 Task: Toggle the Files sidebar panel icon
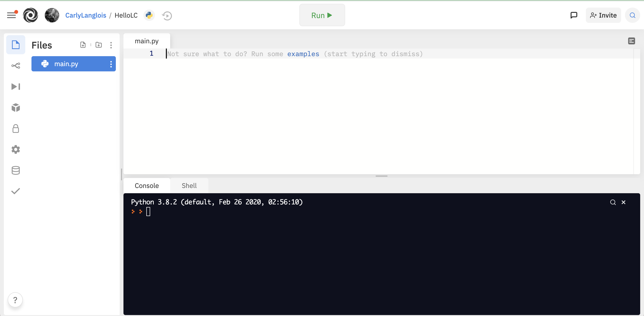click(x=15, y=45)
